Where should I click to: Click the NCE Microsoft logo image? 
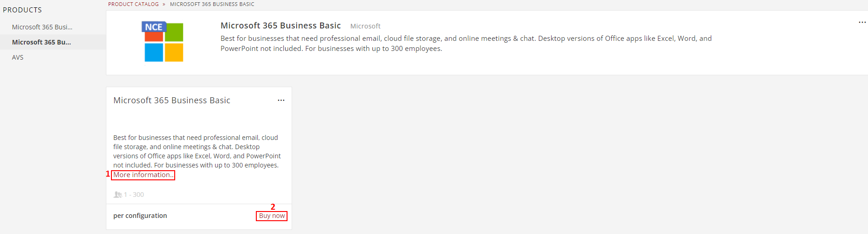tap(162, 41)
